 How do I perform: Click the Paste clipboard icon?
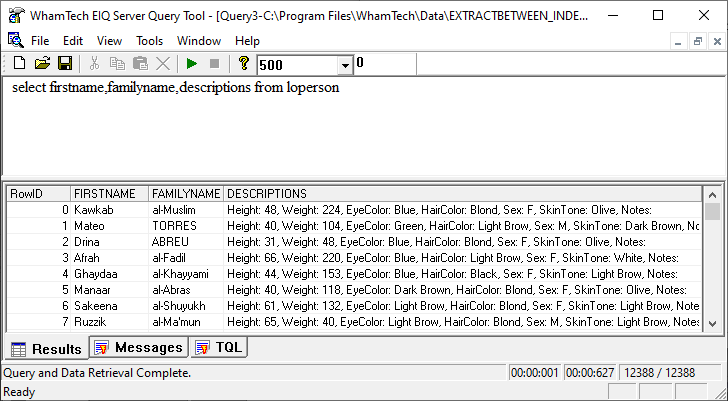click(x=140, y=63)
